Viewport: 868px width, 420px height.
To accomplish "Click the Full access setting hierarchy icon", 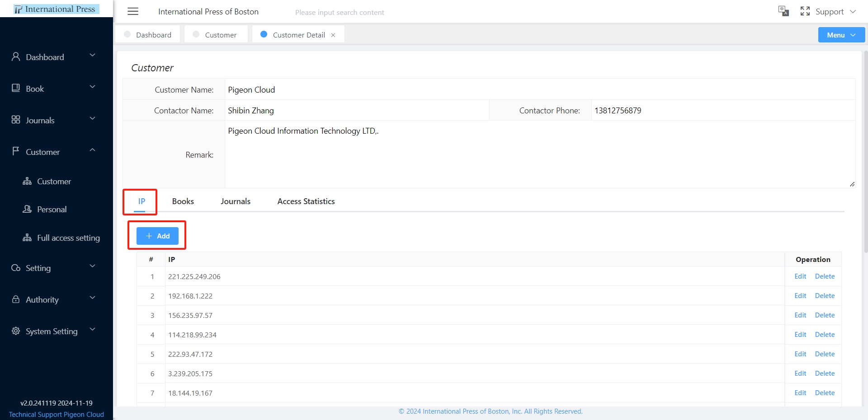I will [27, 238].
